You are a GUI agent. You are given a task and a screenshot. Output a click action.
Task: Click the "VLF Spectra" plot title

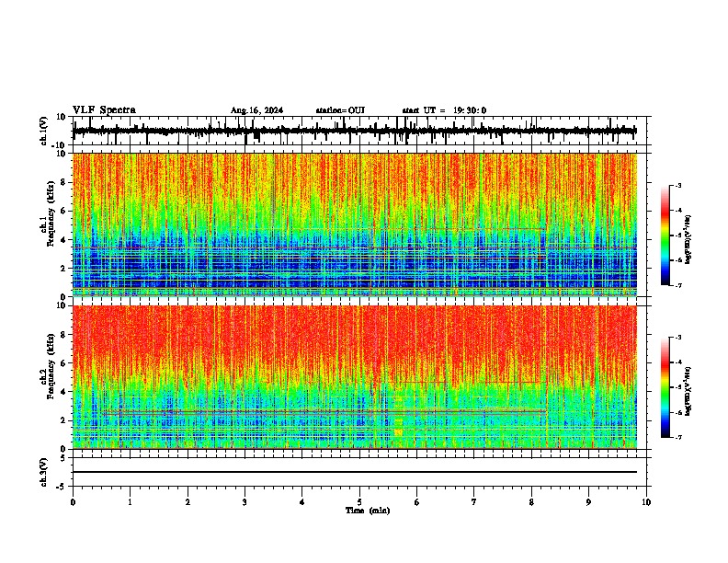[104, 110]
